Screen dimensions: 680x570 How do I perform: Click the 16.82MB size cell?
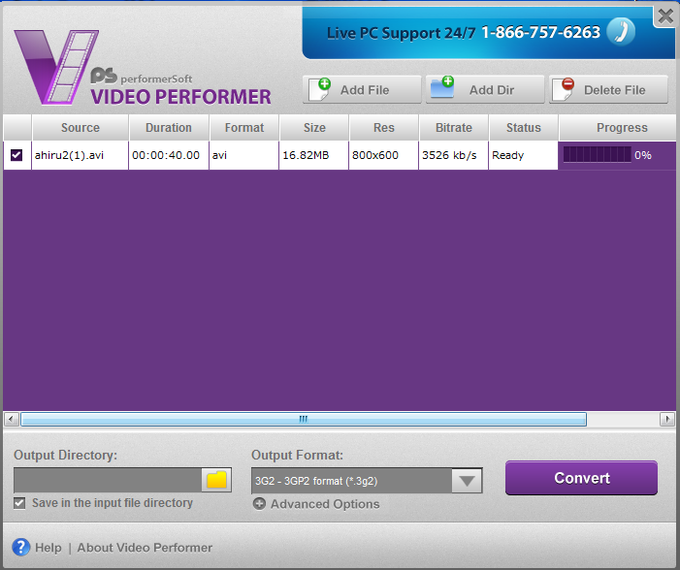coord(314,155)
